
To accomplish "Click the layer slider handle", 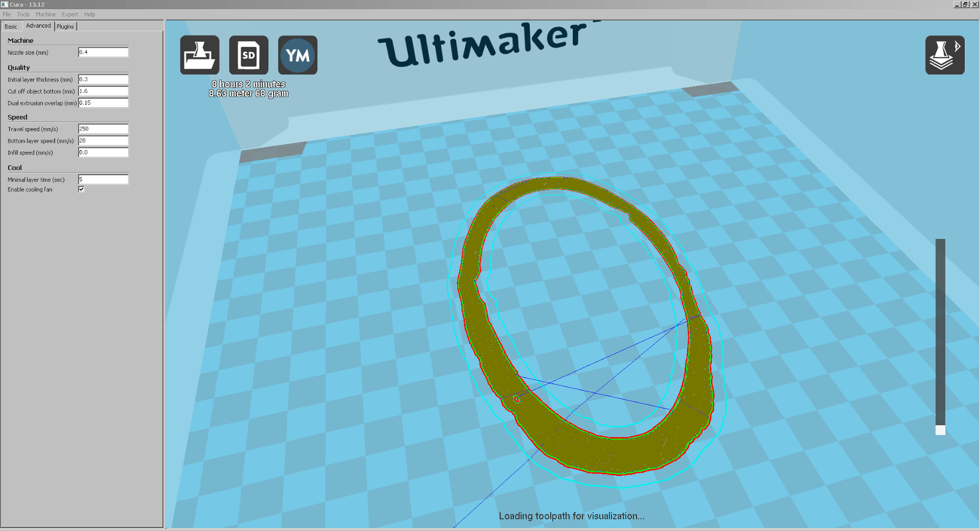I will pyautogui.click(x=940, y=430).
